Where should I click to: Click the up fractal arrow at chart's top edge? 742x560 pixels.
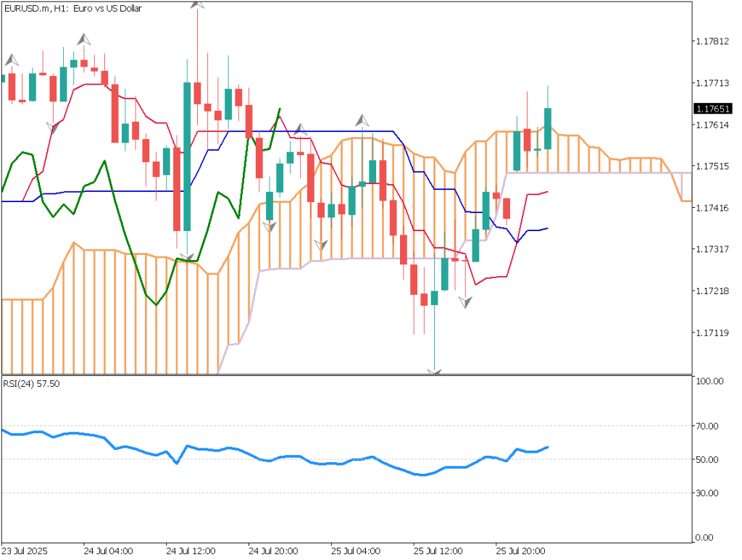pos(197,4)
